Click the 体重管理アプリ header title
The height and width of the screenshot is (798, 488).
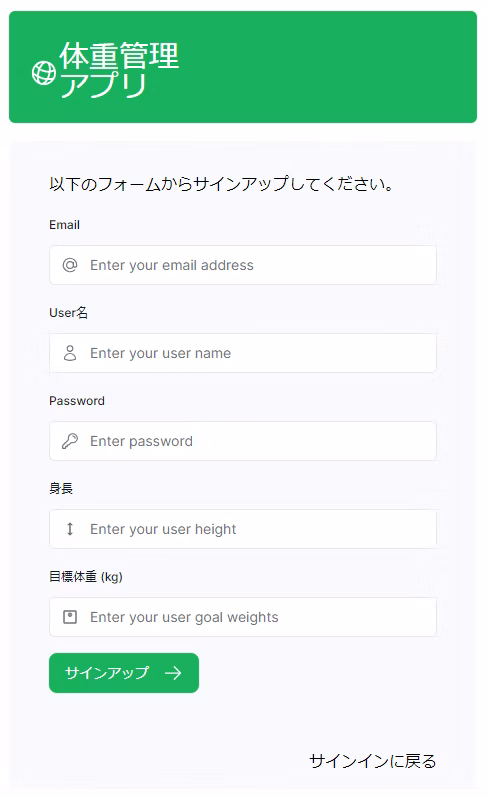coord(119,70)
